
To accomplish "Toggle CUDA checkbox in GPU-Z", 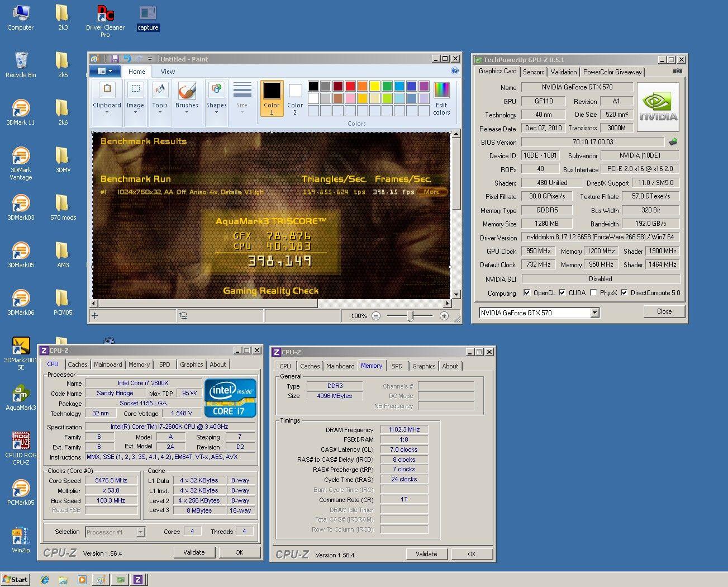I will click(562, 292).
